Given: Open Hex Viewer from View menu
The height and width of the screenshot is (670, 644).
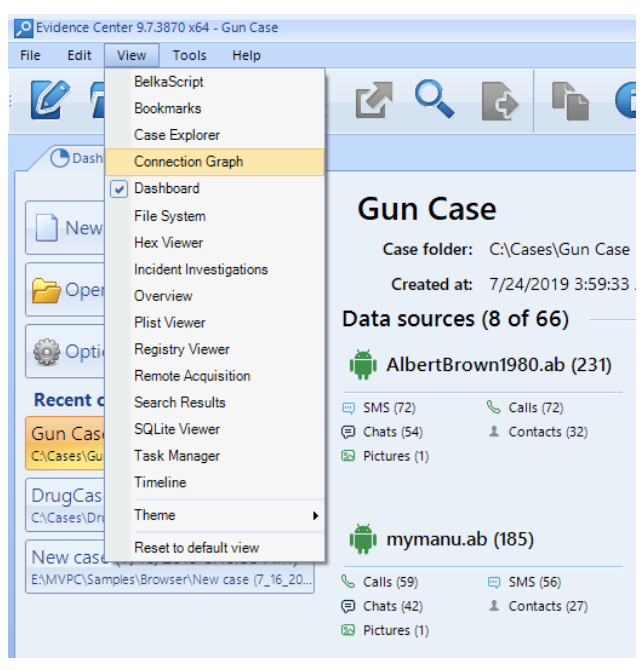Looking at the screenshot, I should click(x=215, y=243).
